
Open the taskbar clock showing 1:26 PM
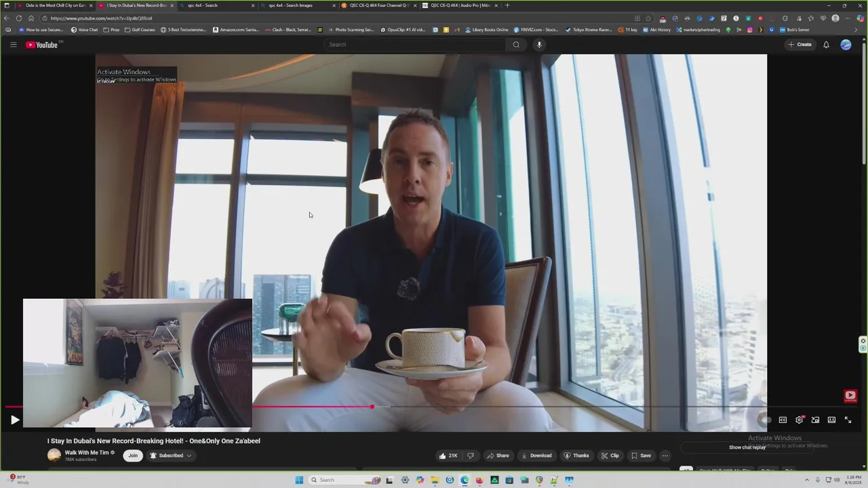click(852, 480)
